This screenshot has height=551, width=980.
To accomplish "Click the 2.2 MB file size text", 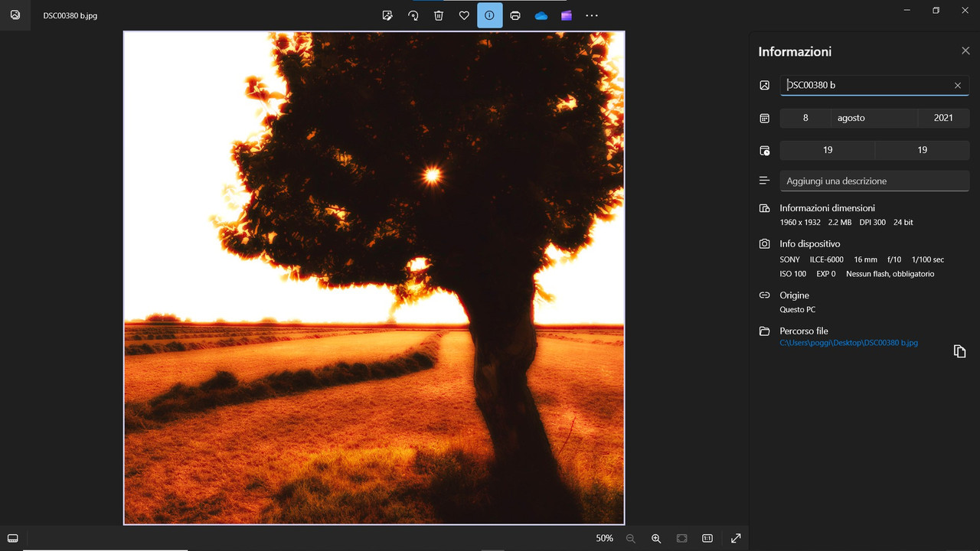I will click(840, 222).
